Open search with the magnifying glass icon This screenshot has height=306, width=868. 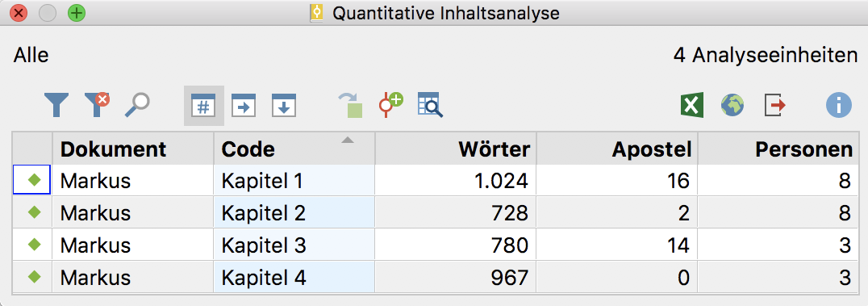[137, 105]
